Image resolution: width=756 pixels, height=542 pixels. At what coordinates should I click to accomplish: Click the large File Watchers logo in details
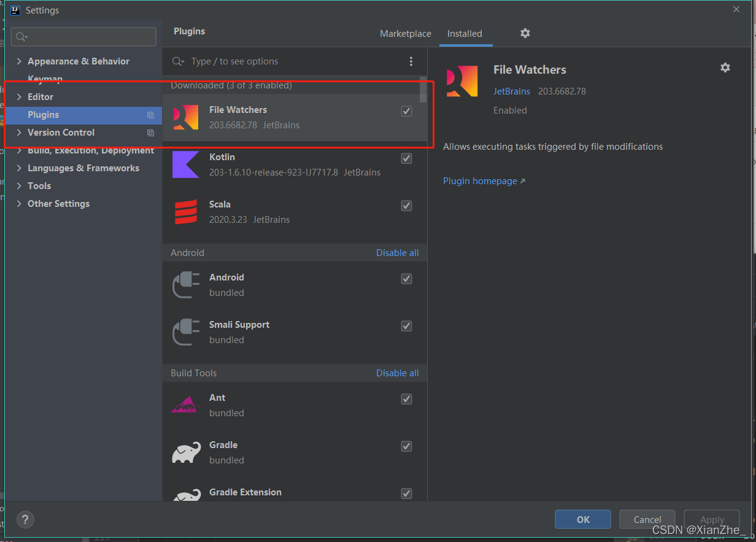(461, 81)
